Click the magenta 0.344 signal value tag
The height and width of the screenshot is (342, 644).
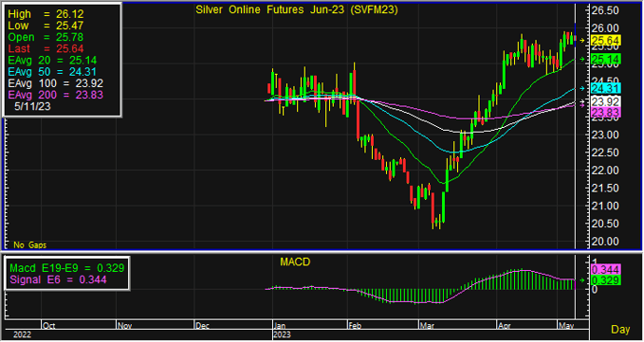(x=605, y=270)
